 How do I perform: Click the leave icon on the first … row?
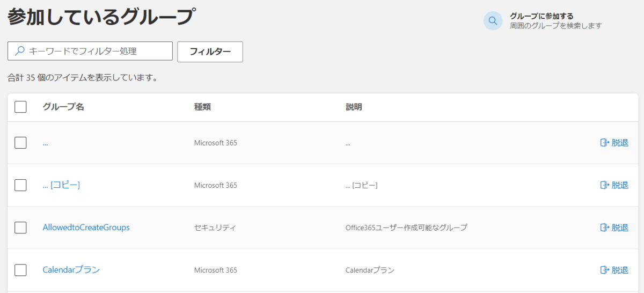click(605, 143)
